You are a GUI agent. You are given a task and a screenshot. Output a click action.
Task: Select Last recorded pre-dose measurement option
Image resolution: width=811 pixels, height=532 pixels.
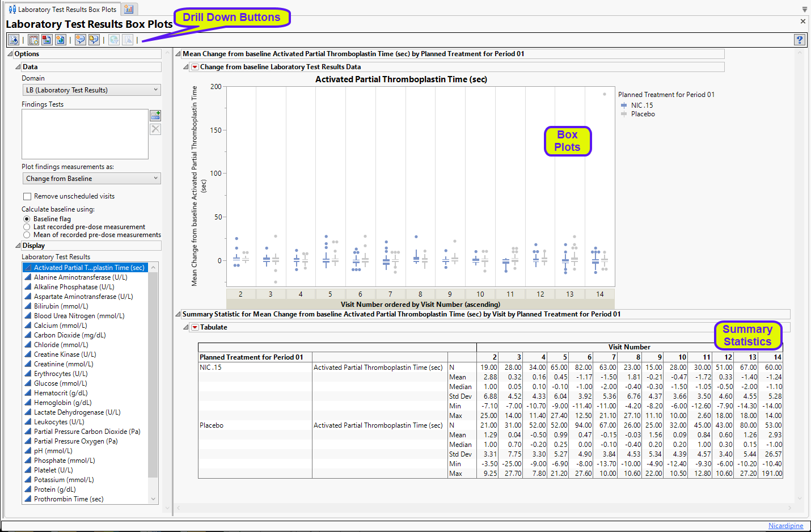click(27, 227)
